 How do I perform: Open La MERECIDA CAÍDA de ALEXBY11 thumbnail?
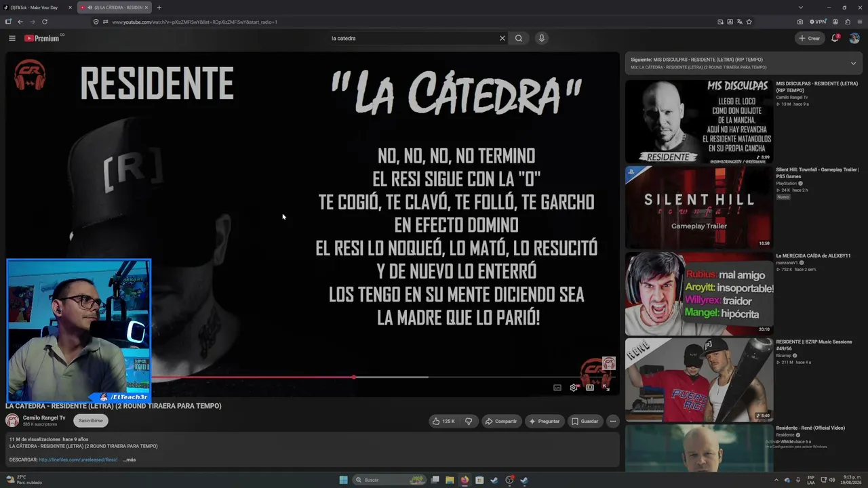point(699,293)
